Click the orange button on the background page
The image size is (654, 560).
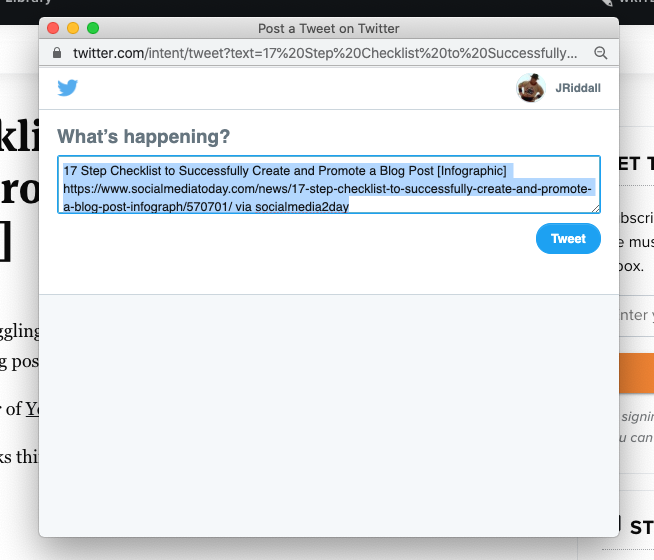point(637,372)
